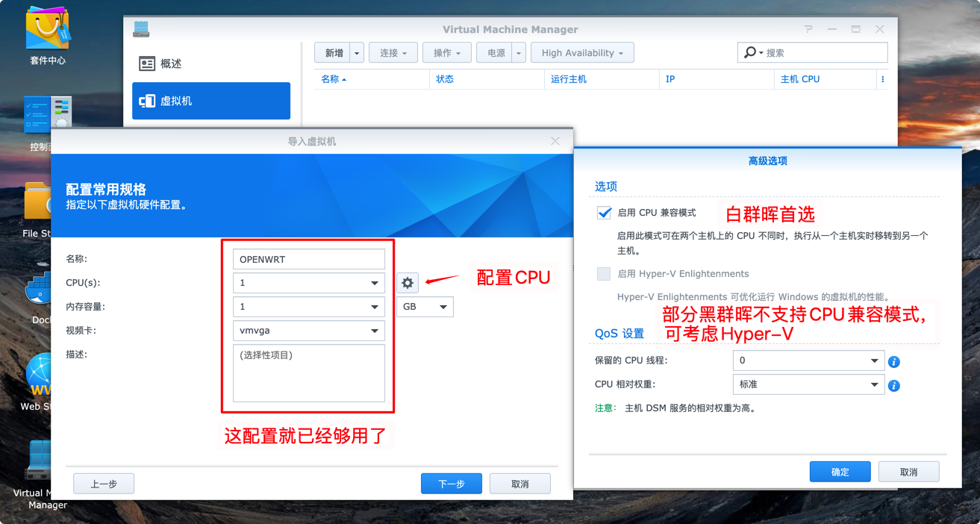Screen dimensions: 980x524
Task: Select the 虚拟机 sidebar item
Action: point(211,101)
